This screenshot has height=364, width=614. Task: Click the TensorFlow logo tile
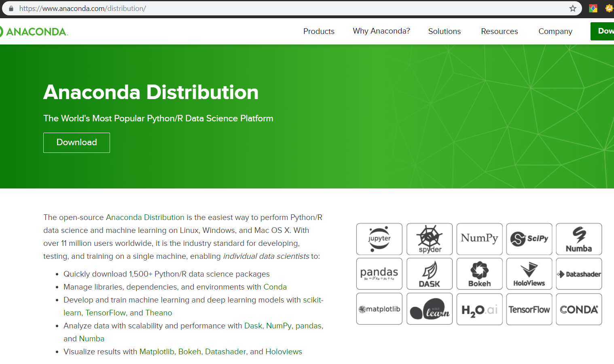click(x=529, y=309)
